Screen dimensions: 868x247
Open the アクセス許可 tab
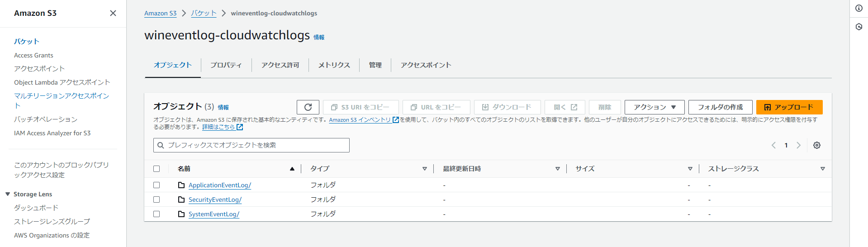pyautogui.click(x=280, y=65)
